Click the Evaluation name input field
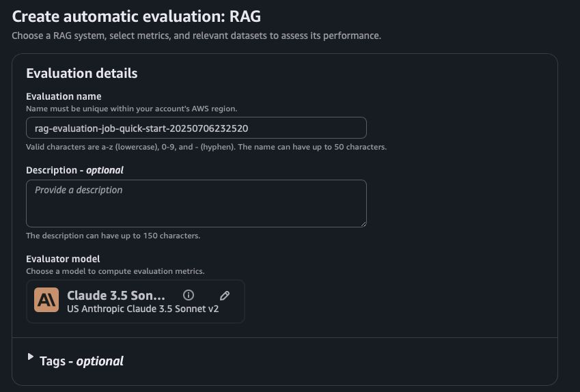This screenshot has height=392, width=580. pyautogui.click(x=196, y=128)
